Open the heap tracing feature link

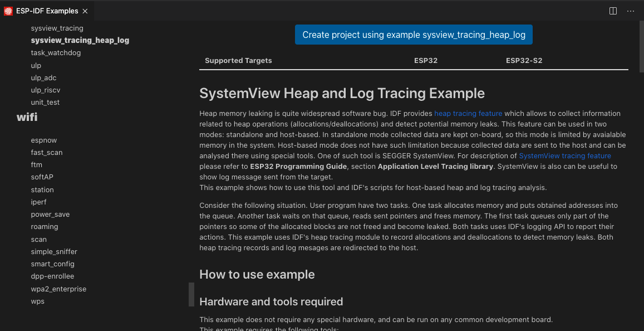468,113
